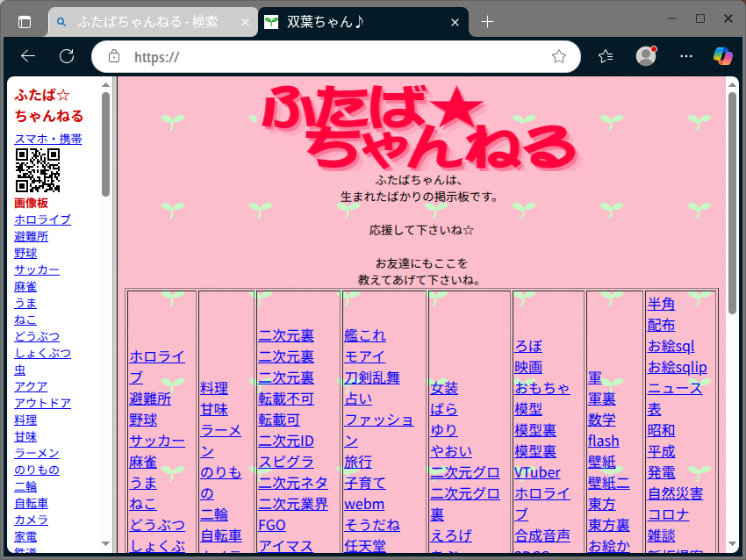
Task: Open the スマホ・携帯 link in sidebar
Action: click(48, 139)
